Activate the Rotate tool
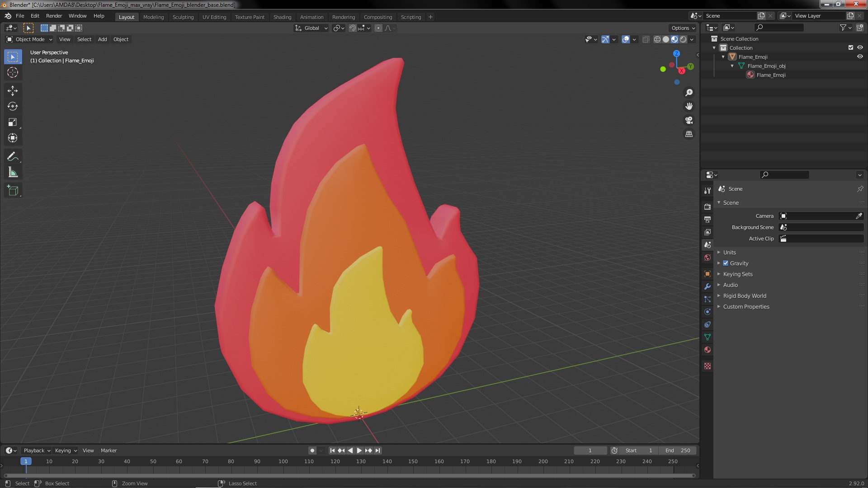This screenshot has height=488, width=868. point(13,107)
